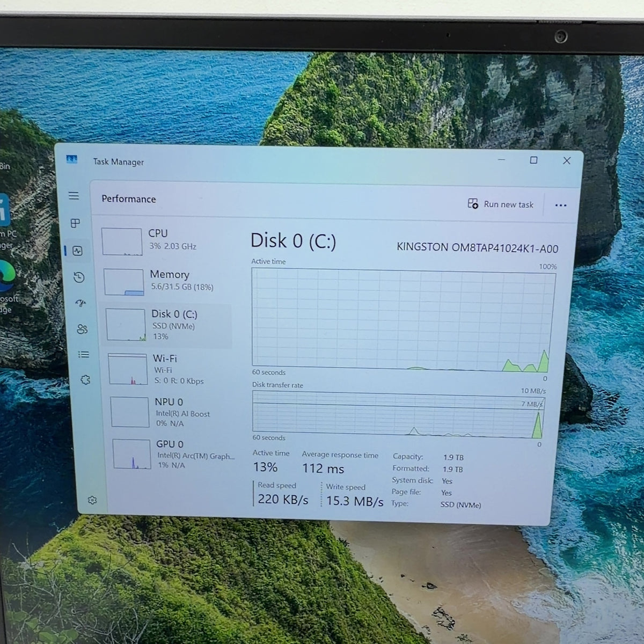The width and height of the screenshot is (644, 644).
Task: Click the Disk transfer rate graph
Action: [398, 414]
